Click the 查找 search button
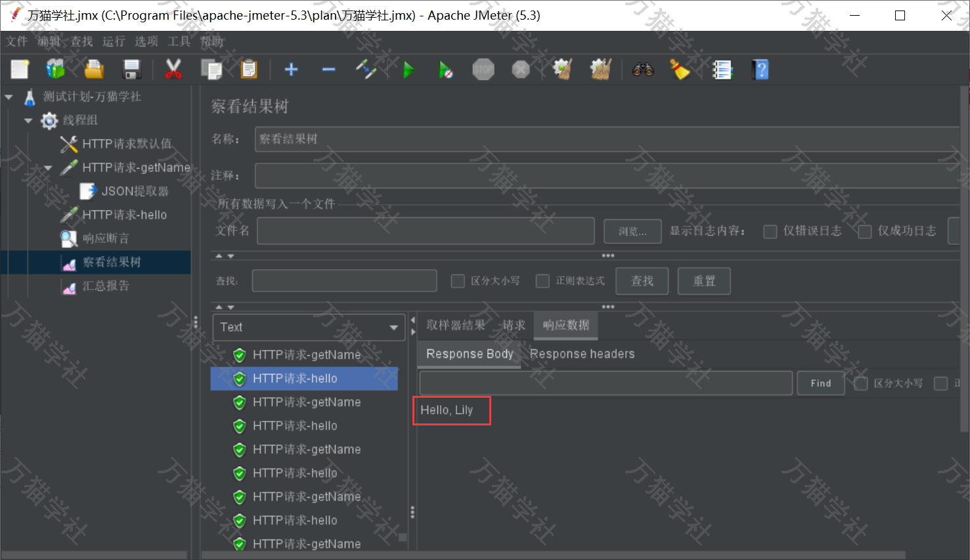The height and width of the screenshot is (560, 970). pos(642,281)
